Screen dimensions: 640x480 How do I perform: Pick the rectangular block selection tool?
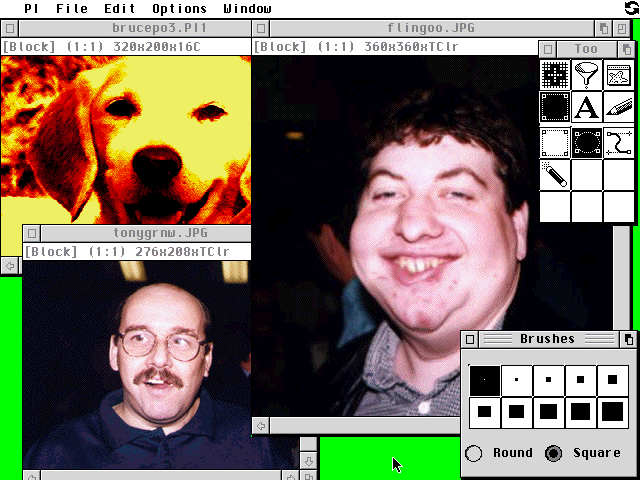555,141
